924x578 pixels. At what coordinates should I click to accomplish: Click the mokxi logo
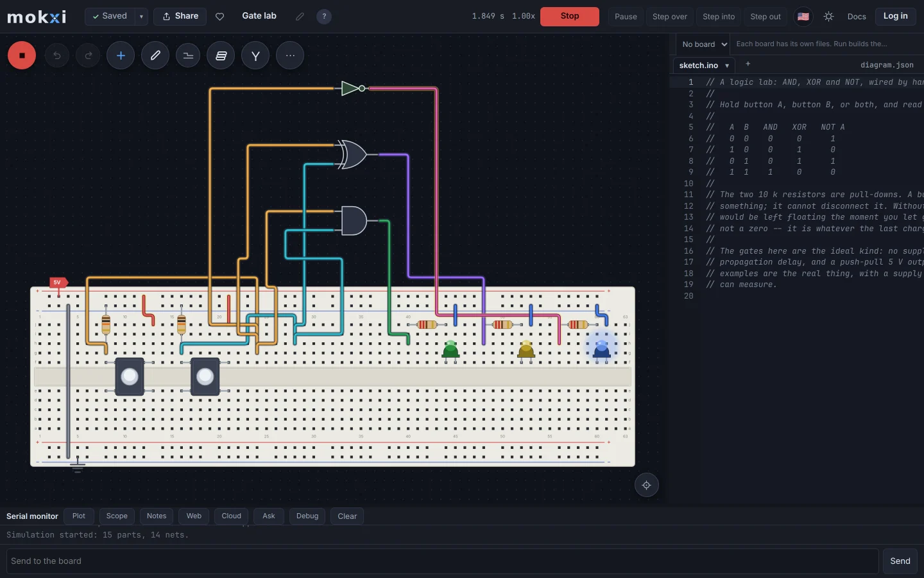[x=37, y=17]
